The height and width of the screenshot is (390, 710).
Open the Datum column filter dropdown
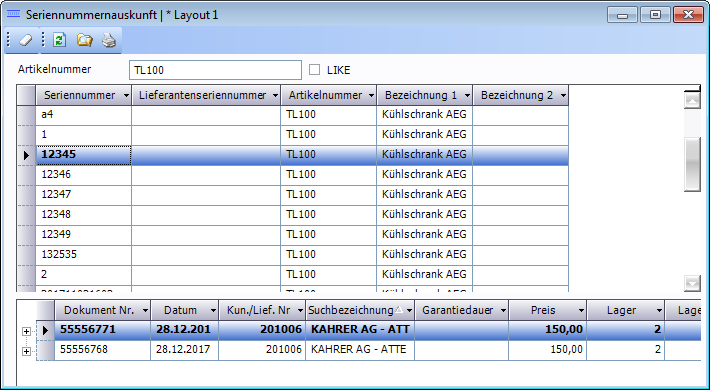click(x=213, y=311)
